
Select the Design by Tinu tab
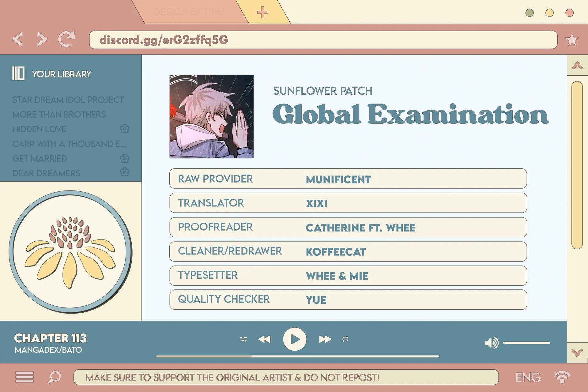tap(189, 12)
